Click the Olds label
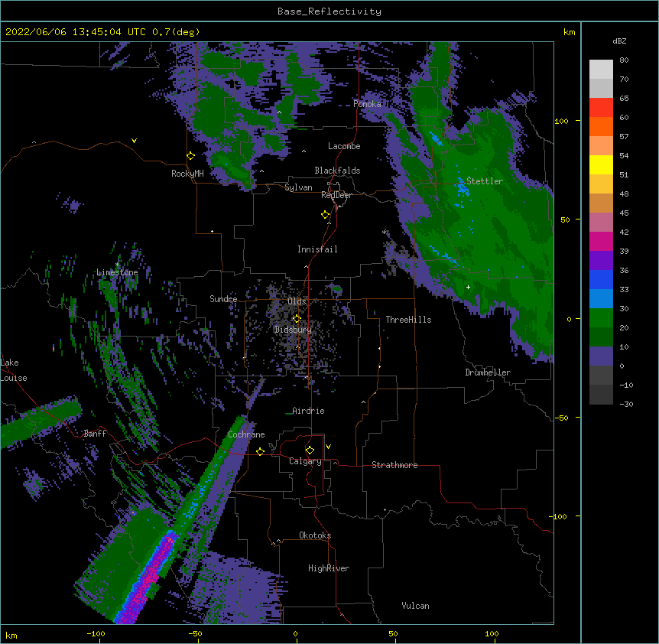Screen dimensions: 659x644 (x=297, y=301)
